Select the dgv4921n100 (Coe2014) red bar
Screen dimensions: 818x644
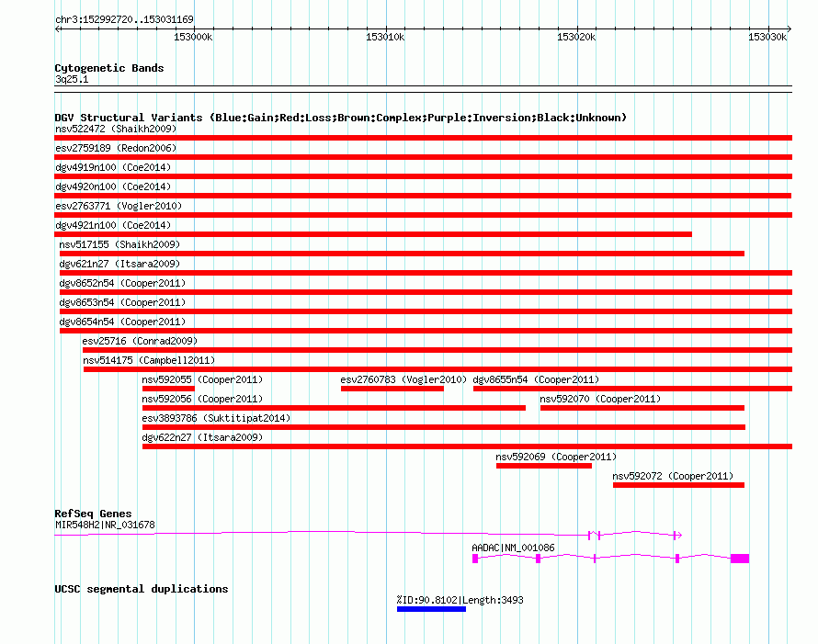coord(373,234)
